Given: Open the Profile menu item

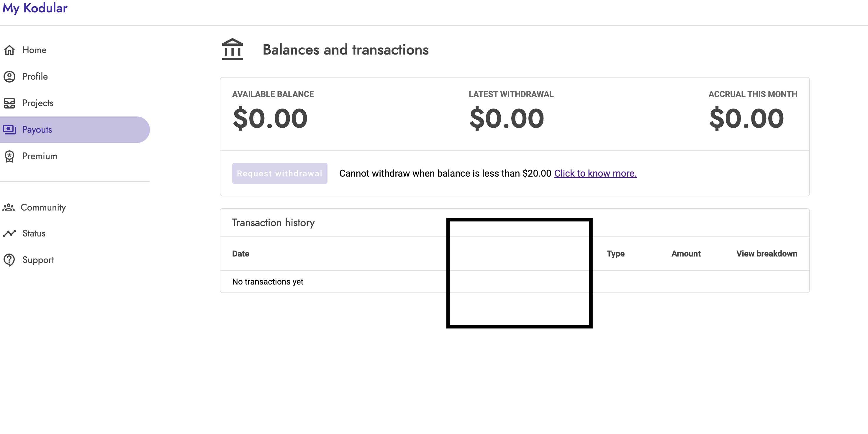Looking at the screenshot, I should pyautogui.click(x=35, y=76).
